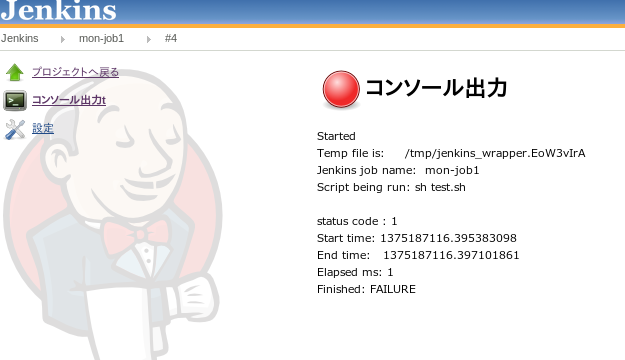This screenshot has height=360, width=625.
Task: Click the Start time value 1375187116.395383098
Action: pos(448,238)
